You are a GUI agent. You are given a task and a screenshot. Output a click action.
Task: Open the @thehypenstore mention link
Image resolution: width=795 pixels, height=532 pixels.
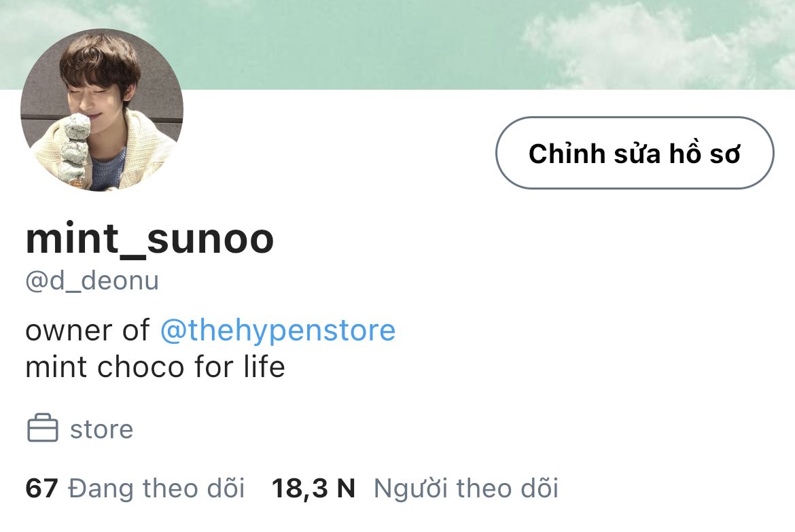click(x=278, y=331)
